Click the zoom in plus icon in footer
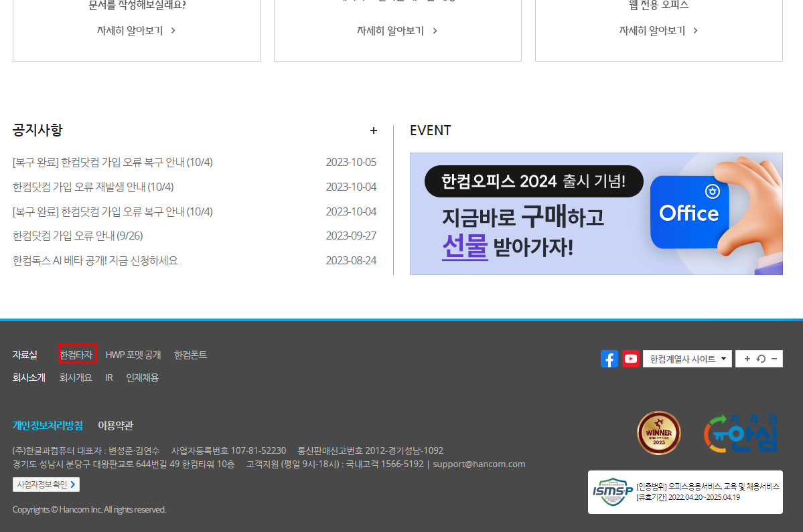The image size is (803, 532). point(747,359)
